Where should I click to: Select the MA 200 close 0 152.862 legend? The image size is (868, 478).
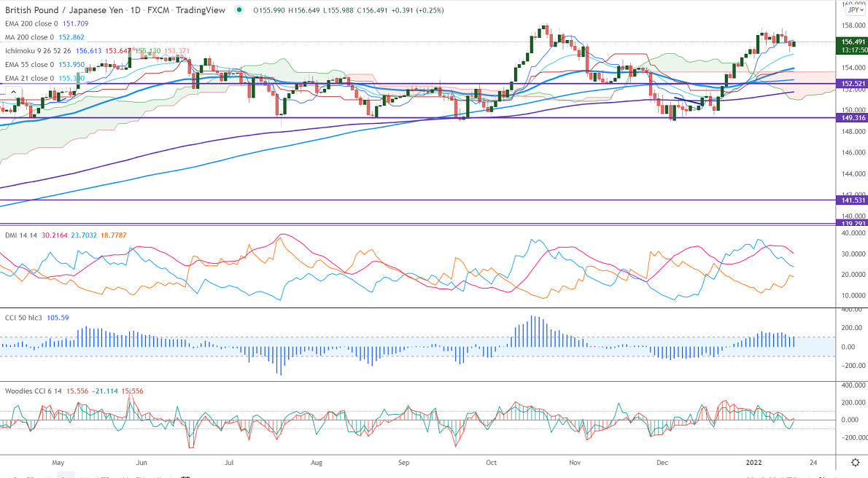click(44, 37)
